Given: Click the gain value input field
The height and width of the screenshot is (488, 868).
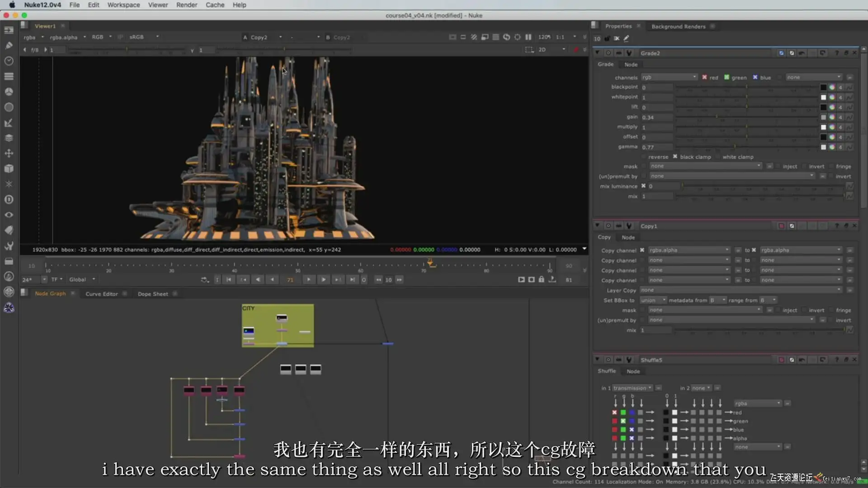Looking at the screenshot, I should (x=657, y=117).
